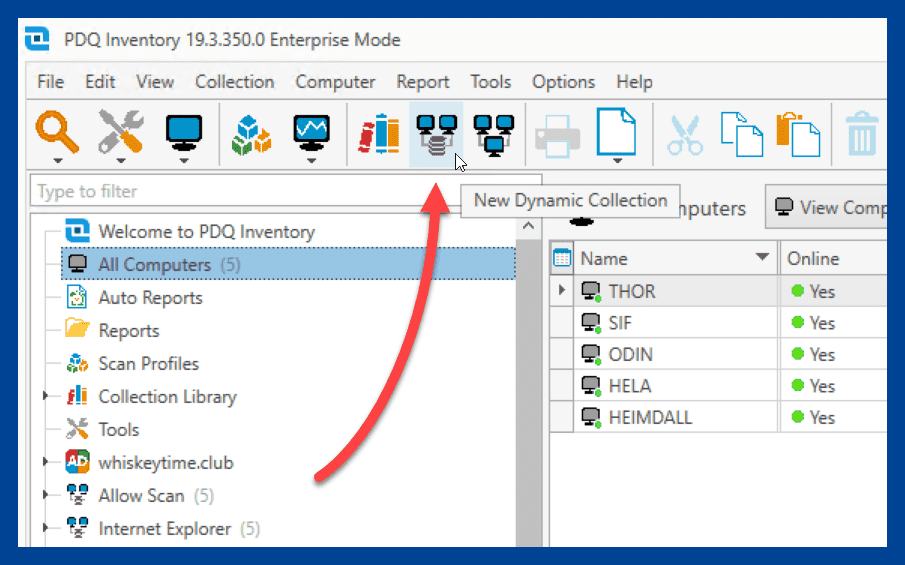Click the Online Yes cell for ODIN
The height and width of the screenshot is (565, 905).
833,354
